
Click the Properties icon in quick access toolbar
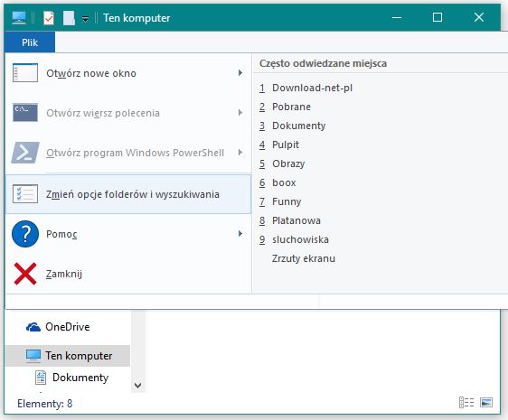49,18
